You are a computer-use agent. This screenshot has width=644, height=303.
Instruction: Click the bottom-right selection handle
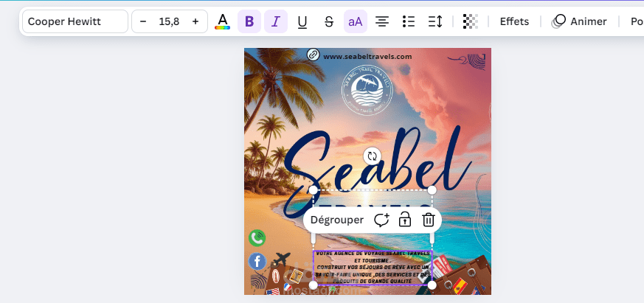click(x=432, y=285)
